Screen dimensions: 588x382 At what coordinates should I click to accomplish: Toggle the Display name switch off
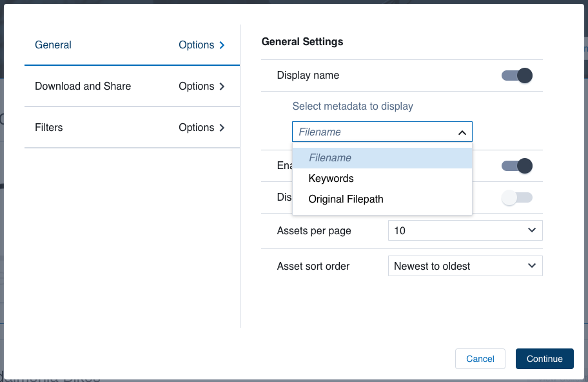[516, 75]
